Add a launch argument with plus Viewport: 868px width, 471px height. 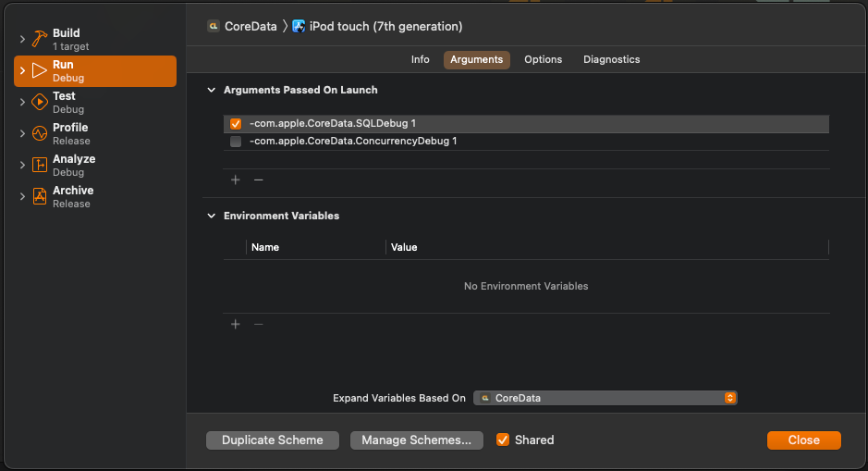[236, 180]
